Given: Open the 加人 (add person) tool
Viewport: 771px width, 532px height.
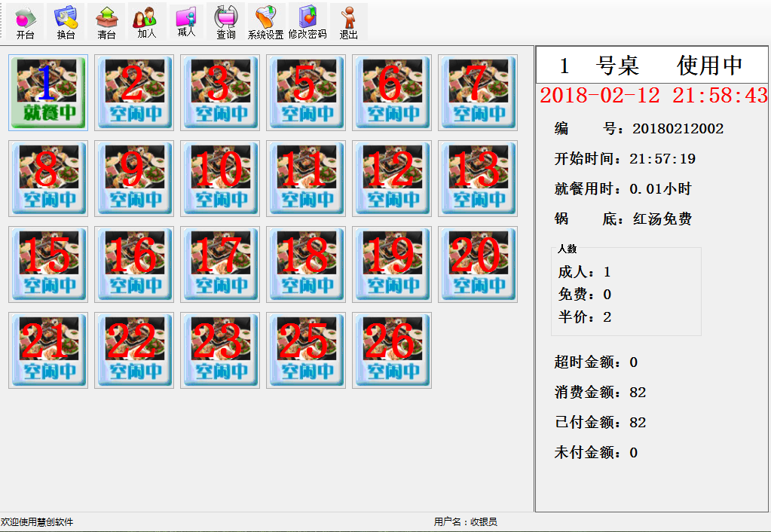Looking at the screenshot, I should click(x=146, y=21).
